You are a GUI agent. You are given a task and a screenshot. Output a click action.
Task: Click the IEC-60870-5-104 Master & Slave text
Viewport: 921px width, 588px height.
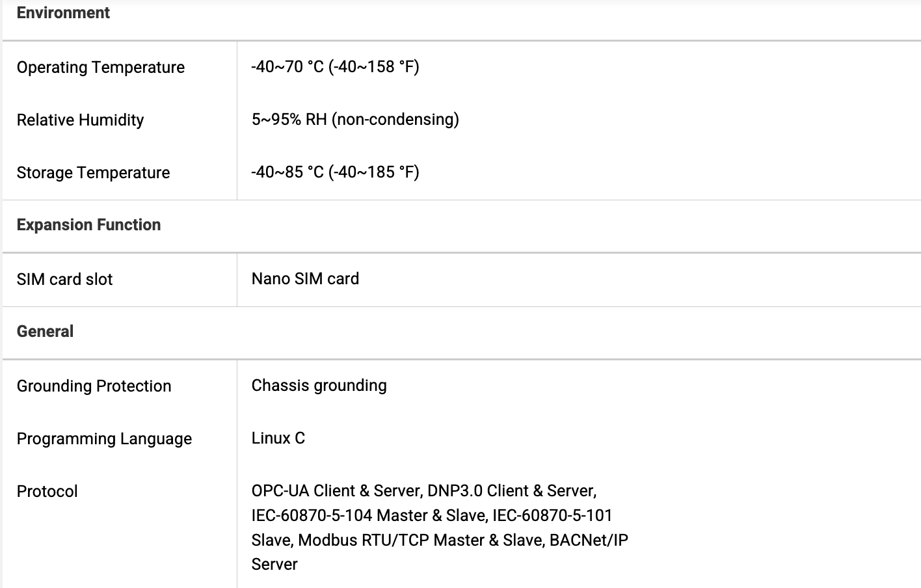point(369,516)
